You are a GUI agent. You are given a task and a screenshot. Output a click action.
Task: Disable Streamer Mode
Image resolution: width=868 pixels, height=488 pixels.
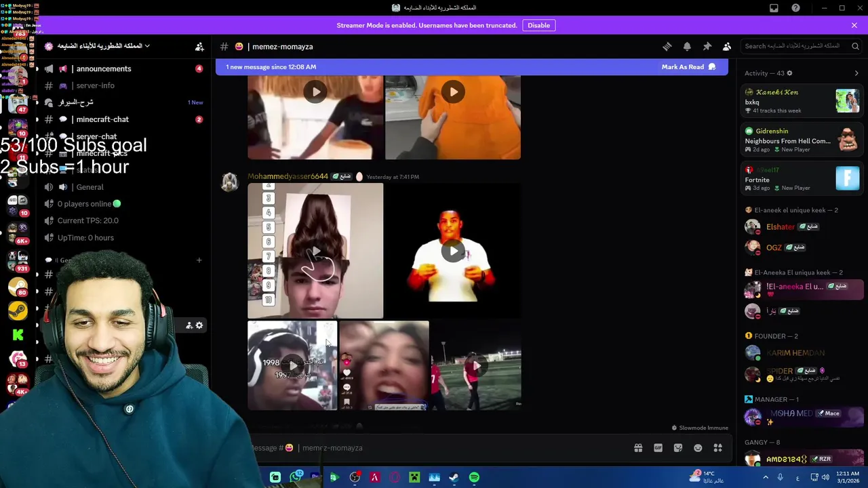pos(539,25)
